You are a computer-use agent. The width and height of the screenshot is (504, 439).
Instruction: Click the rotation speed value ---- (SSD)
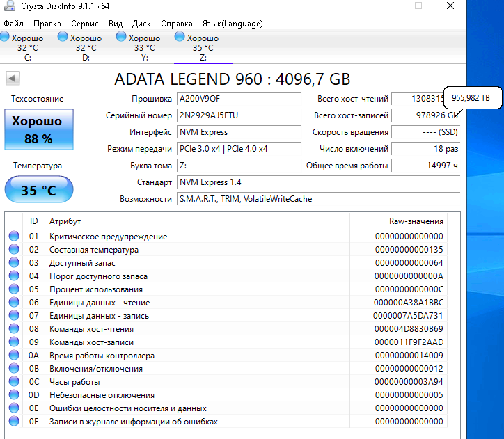(x=426, y=132)
